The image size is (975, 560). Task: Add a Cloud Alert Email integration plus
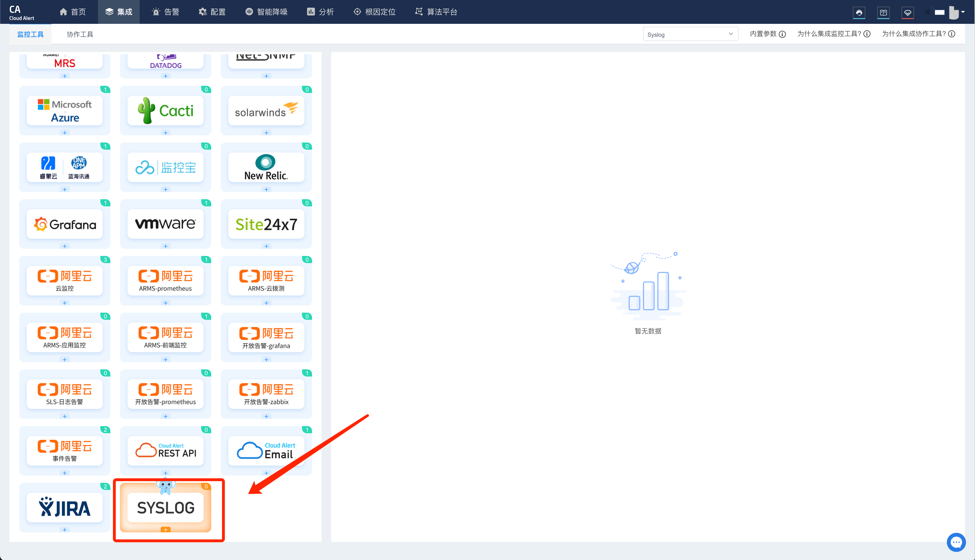point(266,473)
